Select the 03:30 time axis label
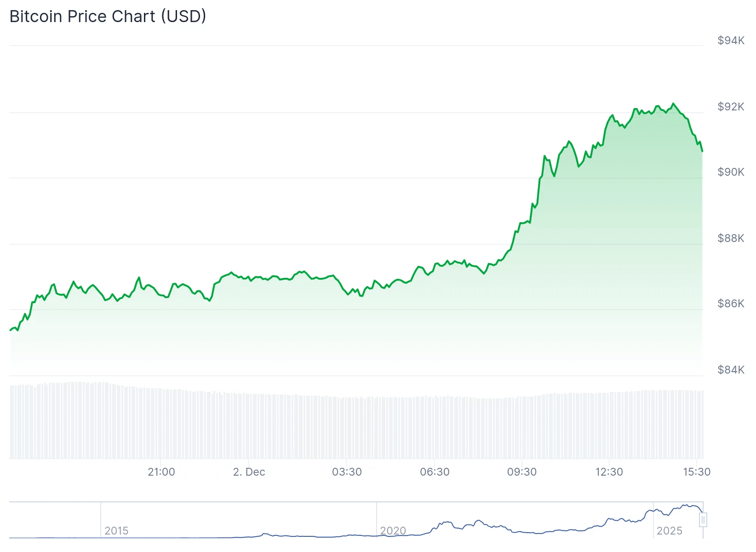 click(x=347, y=472)
